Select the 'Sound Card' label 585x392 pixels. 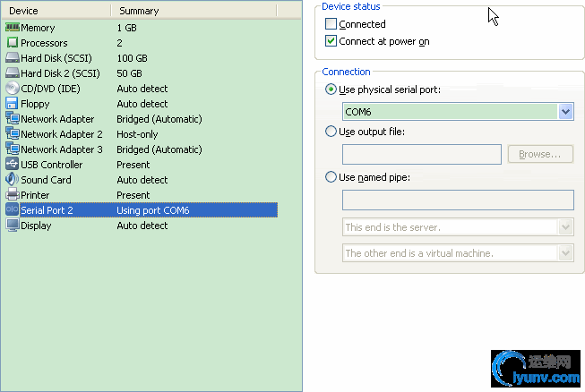point(46,180)
